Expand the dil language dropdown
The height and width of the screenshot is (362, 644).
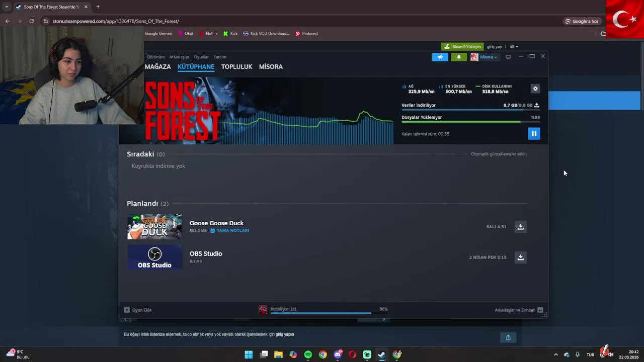coord(514,47)
